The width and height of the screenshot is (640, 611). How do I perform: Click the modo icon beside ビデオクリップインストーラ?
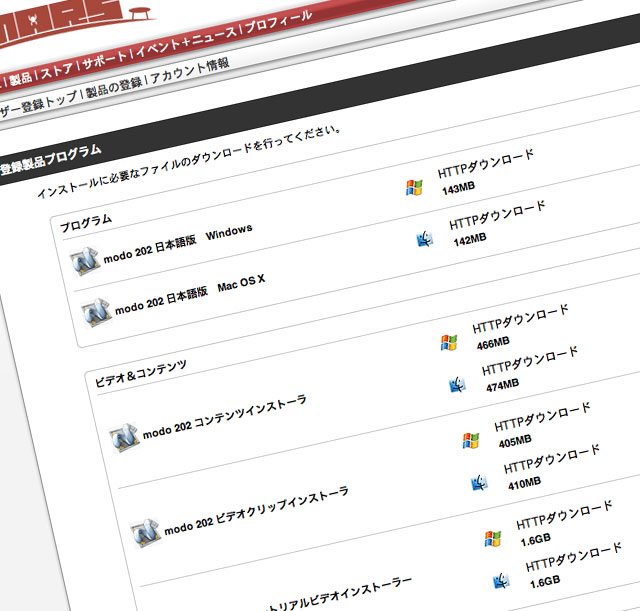pyautogui.click(x=145, y=533)
